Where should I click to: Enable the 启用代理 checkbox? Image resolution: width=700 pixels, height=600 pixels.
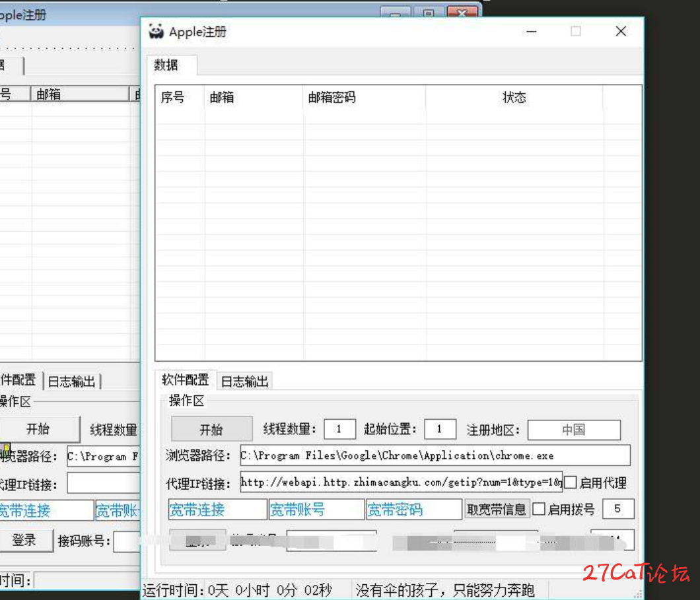coord(571,483)
